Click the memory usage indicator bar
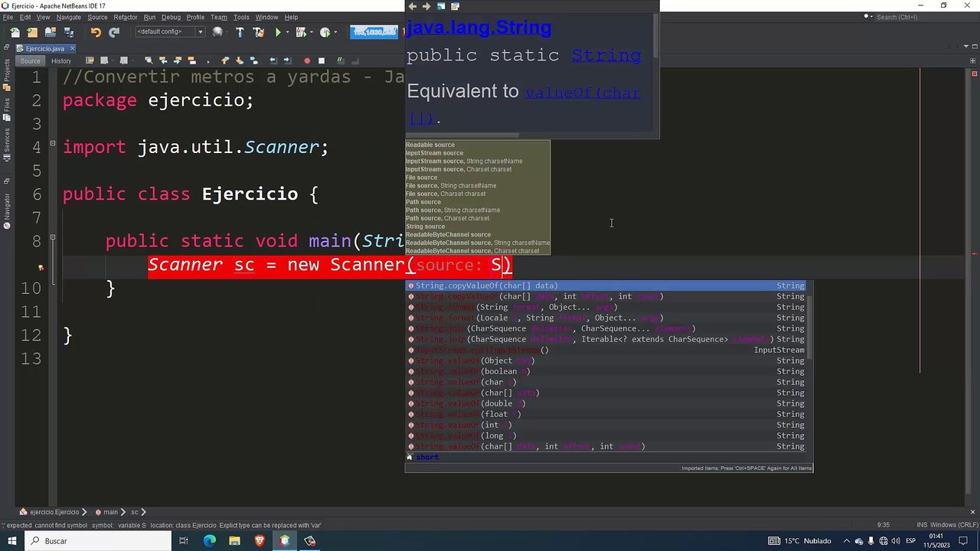This screenshot has height=551, width=980. click(374, 31)
